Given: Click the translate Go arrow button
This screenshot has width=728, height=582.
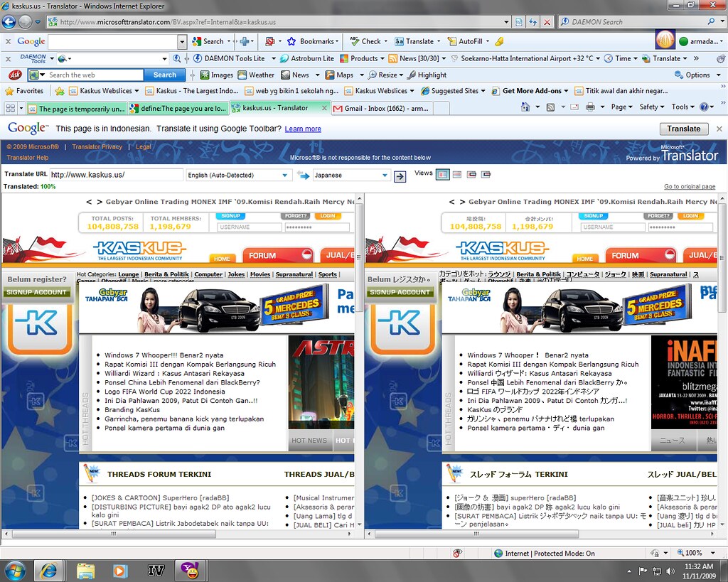Looking at the screenshot, I should [400, 176].
